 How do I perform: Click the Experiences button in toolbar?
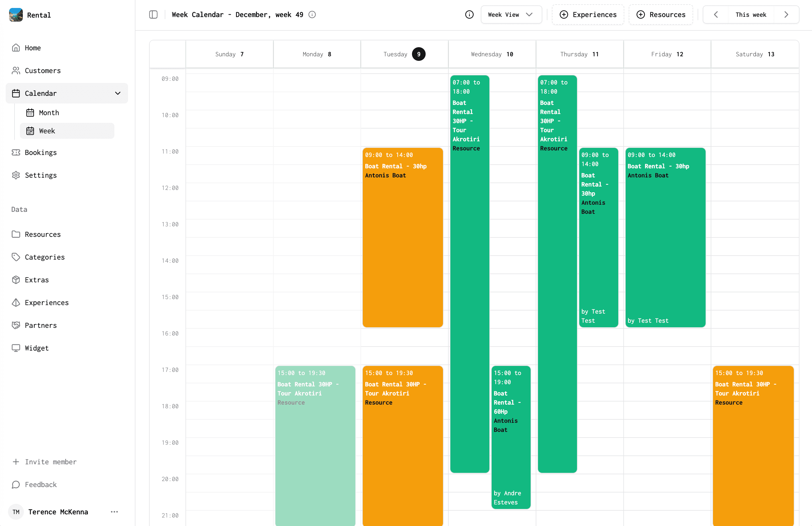click(588, 14)
